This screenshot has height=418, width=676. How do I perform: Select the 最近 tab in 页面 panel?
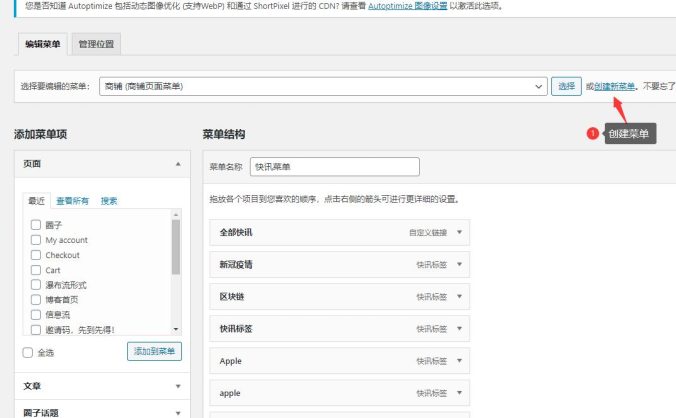tap(36, 201)
